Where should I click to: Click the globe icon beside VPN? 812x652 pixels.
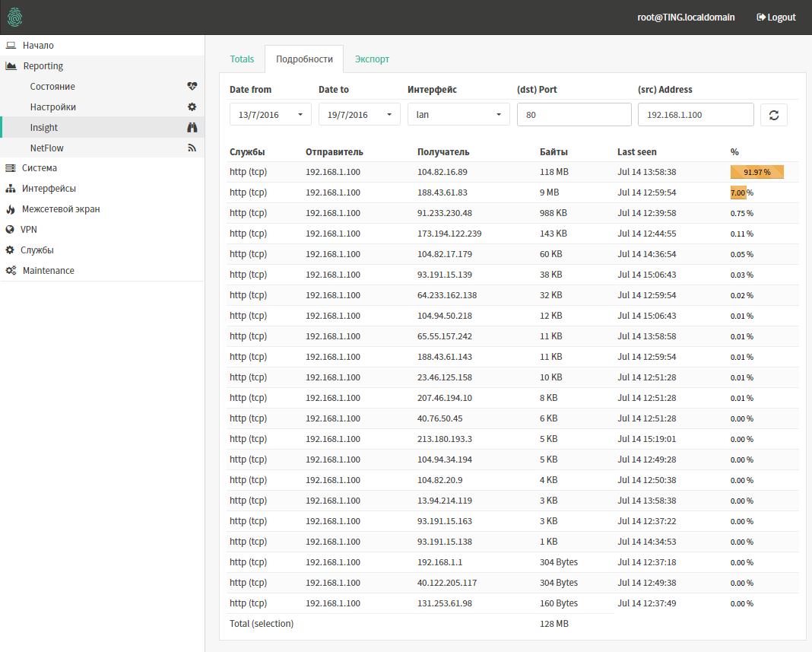pyautogui.click(x=11, y=230)
